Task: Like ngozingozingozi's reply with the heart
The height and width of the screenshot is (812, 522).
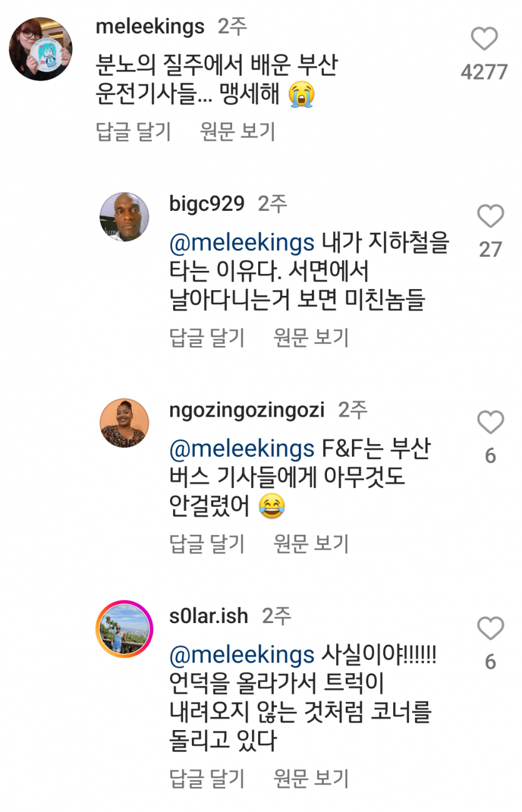Action: coord(490,423)
